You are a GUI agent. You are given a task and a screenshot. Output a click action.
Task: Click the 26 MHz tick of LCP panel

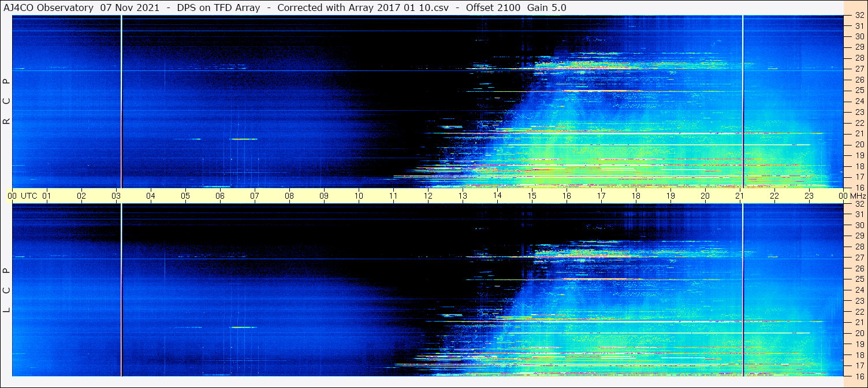pyautogui.click(x=859, y=268)
